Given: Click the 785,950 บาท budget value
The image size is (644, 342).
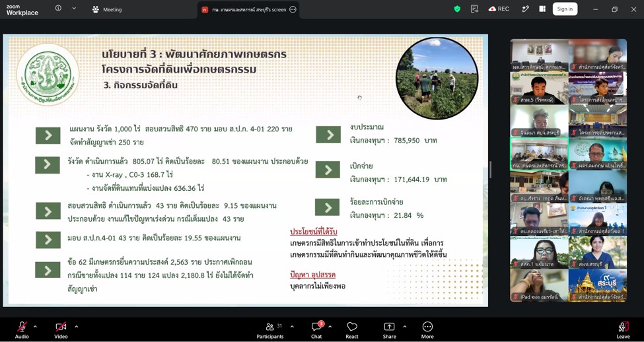Looking at the screenshot, I should (x=415, y=141).
